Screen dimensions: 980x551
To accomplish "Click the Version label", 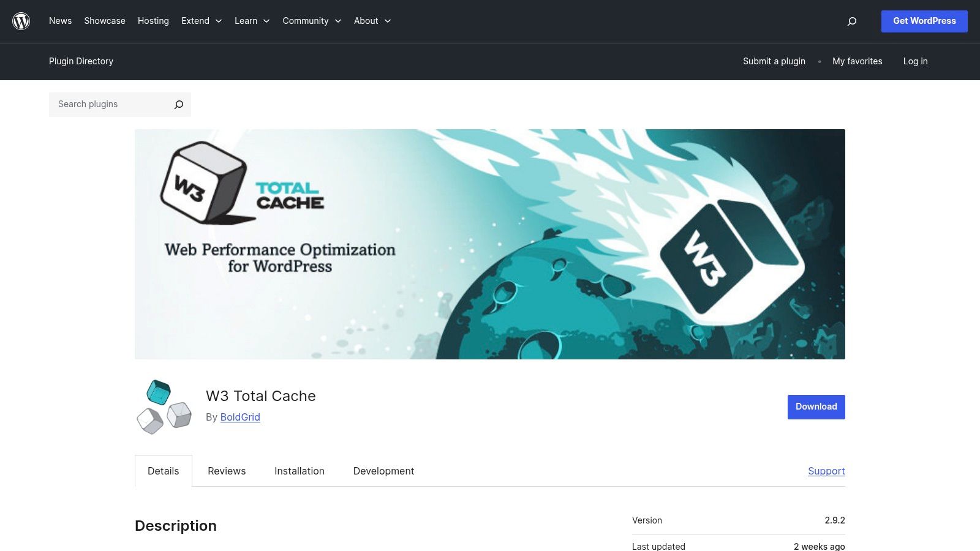I will tap(647, 520).
